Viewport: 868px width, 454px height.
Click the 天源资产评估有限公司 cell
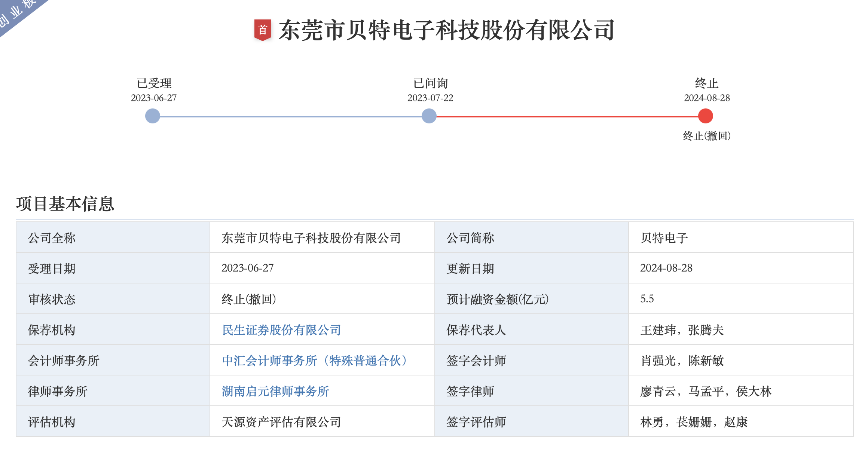pyautogui.click(x=281, y=422)
